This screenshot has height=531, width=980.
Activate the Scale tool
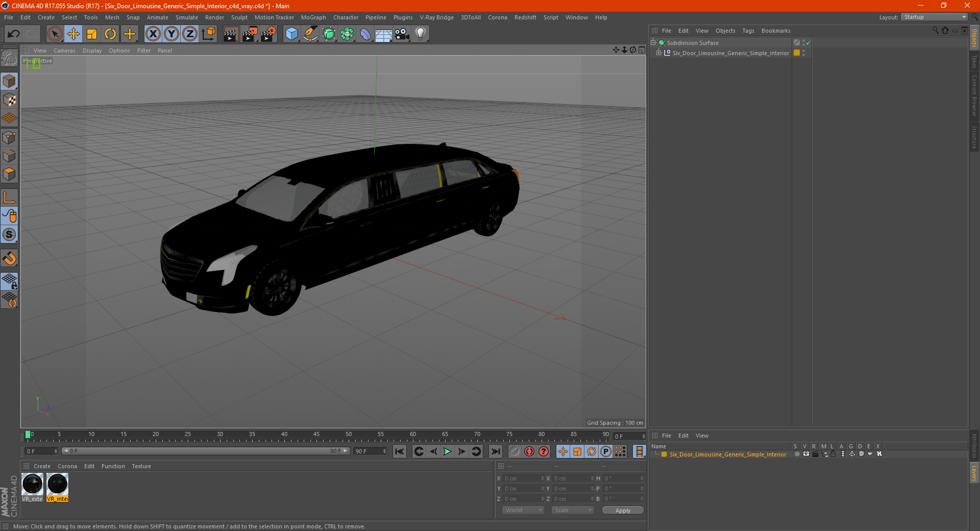click(92, 34)
